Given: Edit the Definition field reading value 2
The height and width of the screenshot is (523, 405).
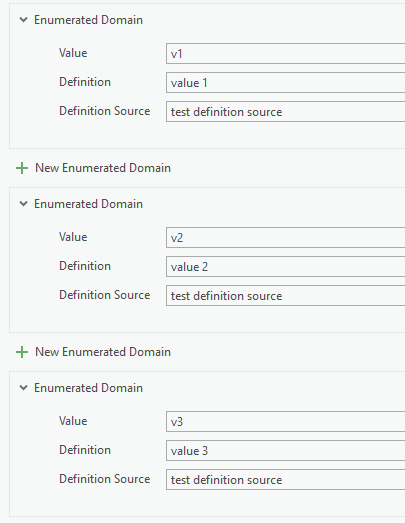Looking at the screenshot, I should (286, 267).
